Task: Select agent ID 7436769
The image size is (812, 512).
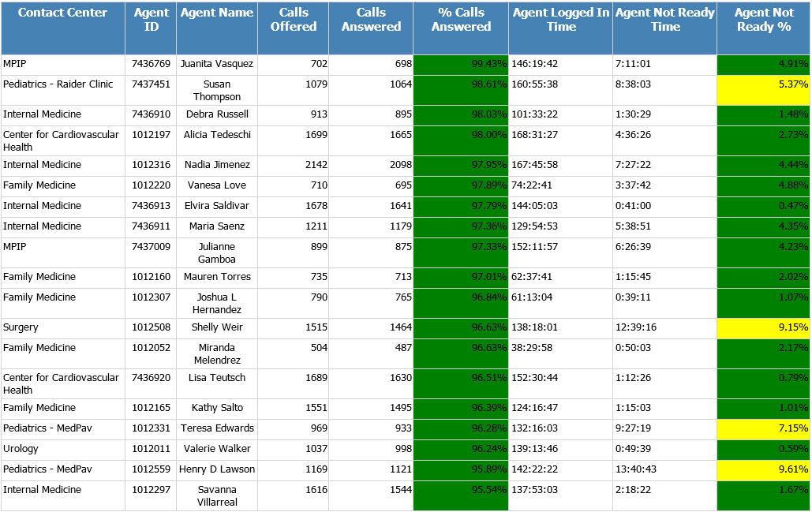Action: [151, 64]
